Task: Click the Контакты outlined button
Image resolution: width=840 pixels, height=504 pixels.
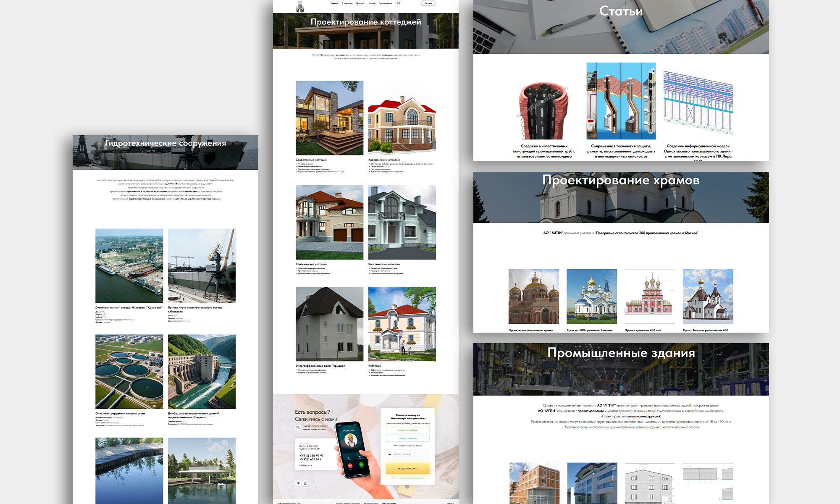Action: [428, 3]
